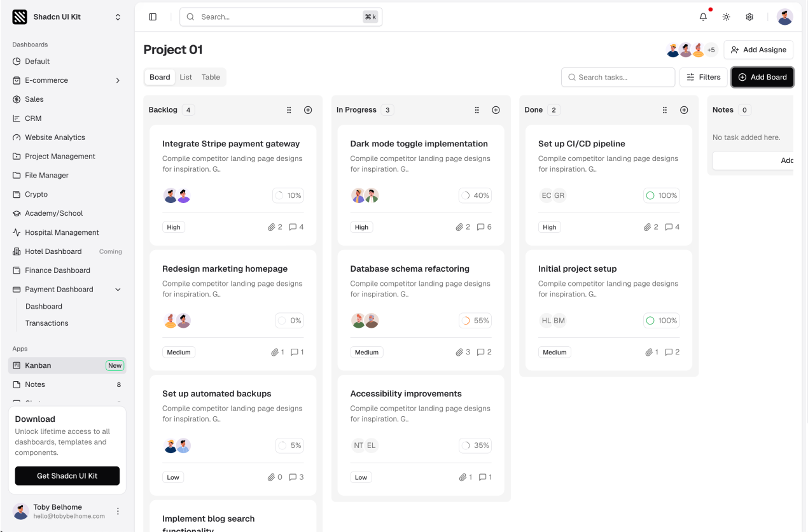Screen dimensions: 808x532
Task: Open the user menu dots beside Toby Belhome
Action: [x=118, y=511]
